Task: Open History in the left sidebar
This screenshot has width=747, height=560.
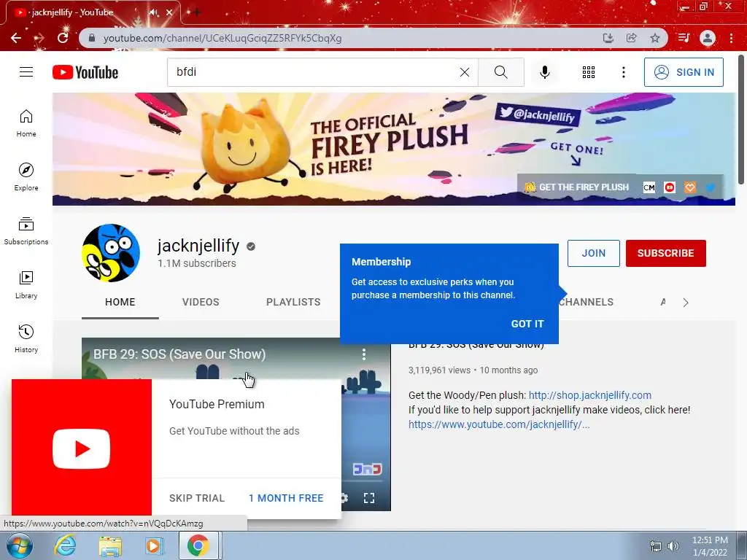Action: [26, 338]
